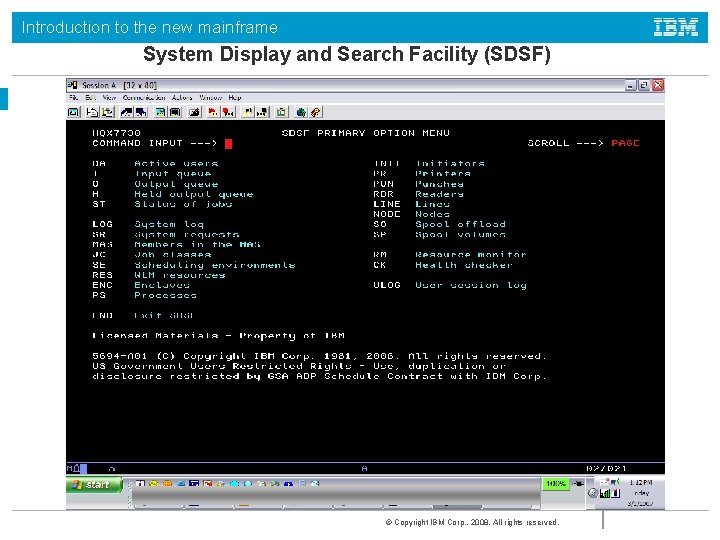Open the Edit menu
The image size is (720, 540).
pos(90,98)
